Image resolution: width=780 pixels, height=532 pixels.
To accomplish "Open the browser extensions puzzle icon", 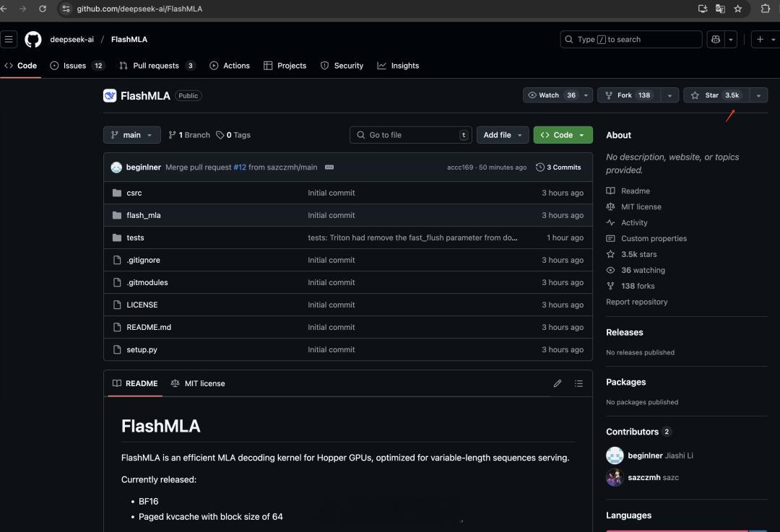I will 765,9.
